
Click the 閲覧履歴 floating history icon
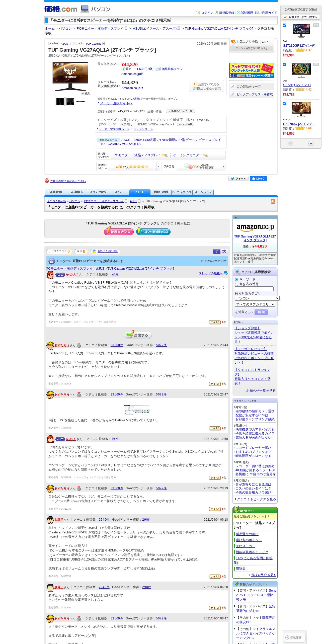tap(294, 638)
